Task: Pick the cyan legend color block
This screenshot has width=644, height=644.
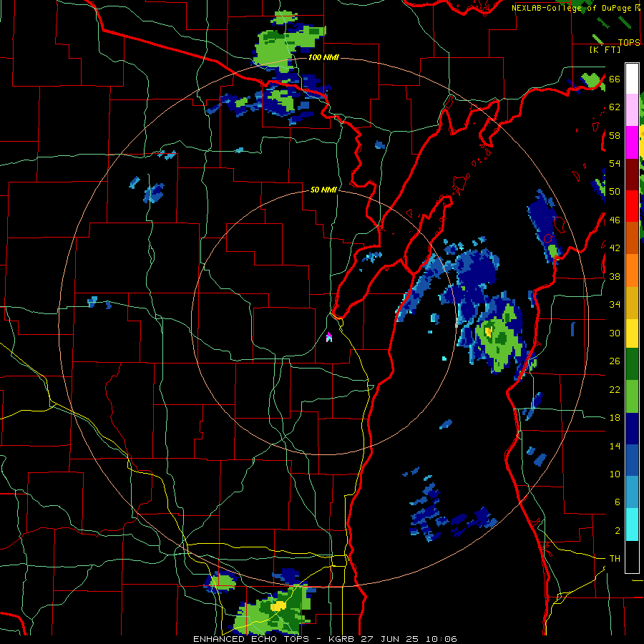Action: (632, 525)
